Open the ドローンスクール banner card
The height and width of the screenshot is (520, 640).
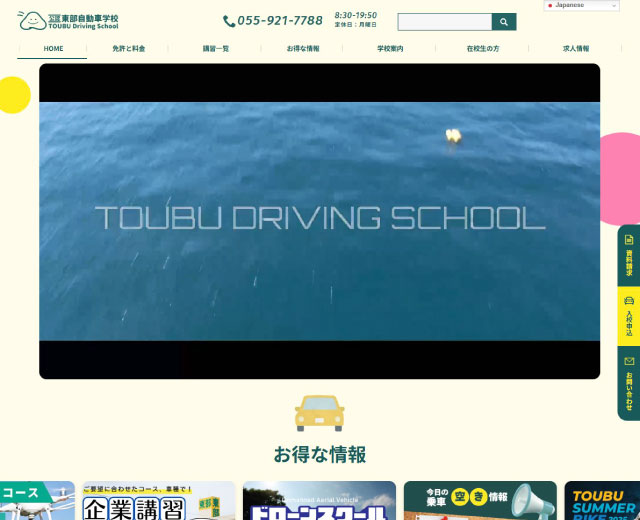pyautogui.click(x=320, y=500)
